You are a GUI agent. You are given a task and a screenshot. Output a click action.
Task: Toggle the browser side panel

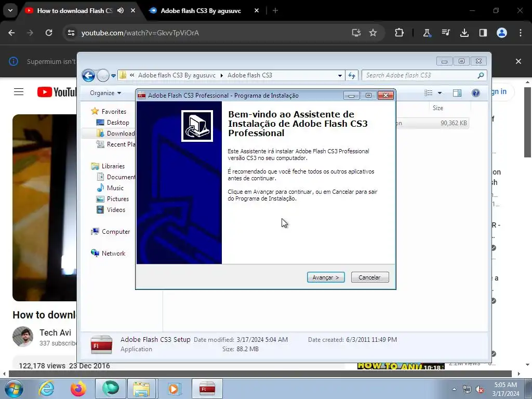coord(483,33)
